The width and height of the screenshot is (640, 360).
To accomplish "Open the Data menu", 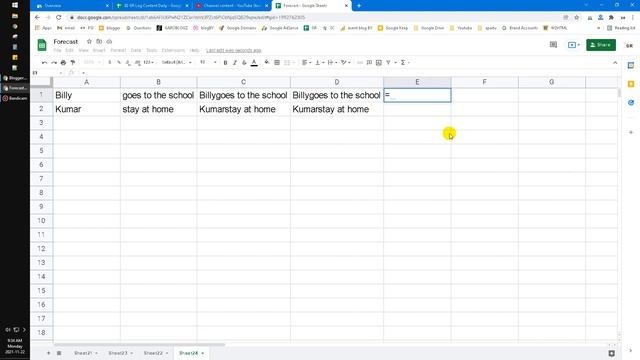I will [136, 50].
